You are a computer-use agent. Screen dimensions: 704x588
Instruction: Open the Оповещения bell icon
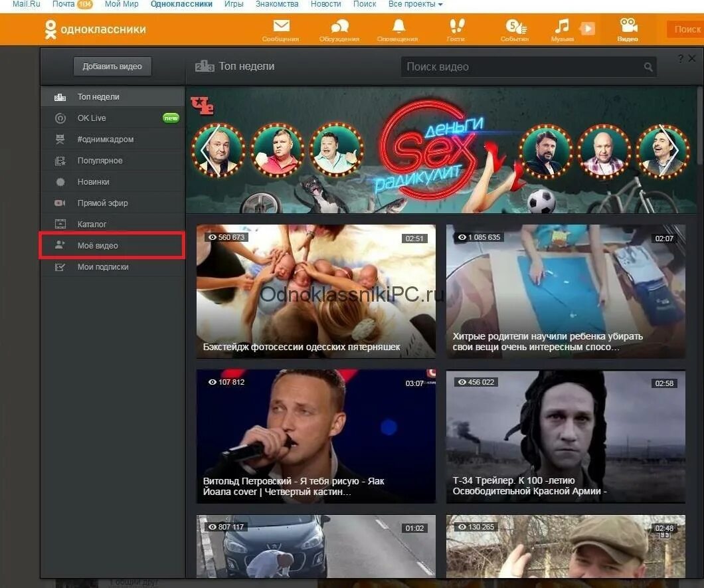click(x=398, y=26)
